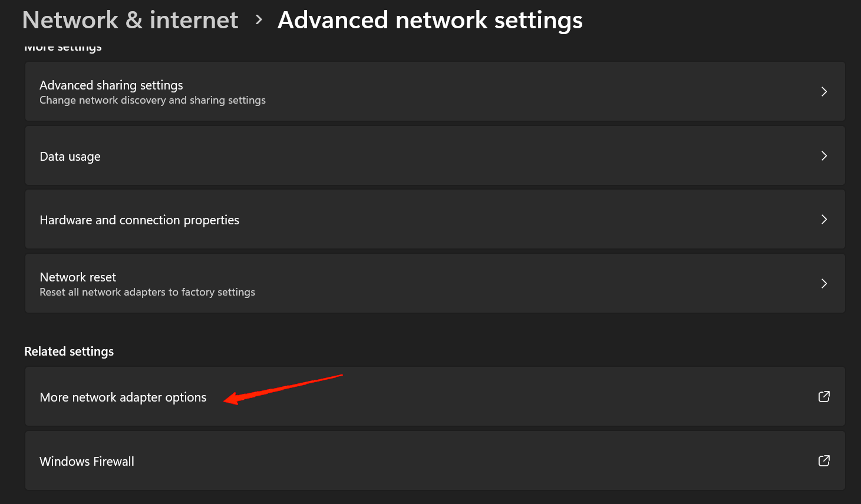Image resolution: width=861 pixels, height=504 pixels.
Task: Click the partially hidden More settings heading
Action: click(x=63, y=48)
